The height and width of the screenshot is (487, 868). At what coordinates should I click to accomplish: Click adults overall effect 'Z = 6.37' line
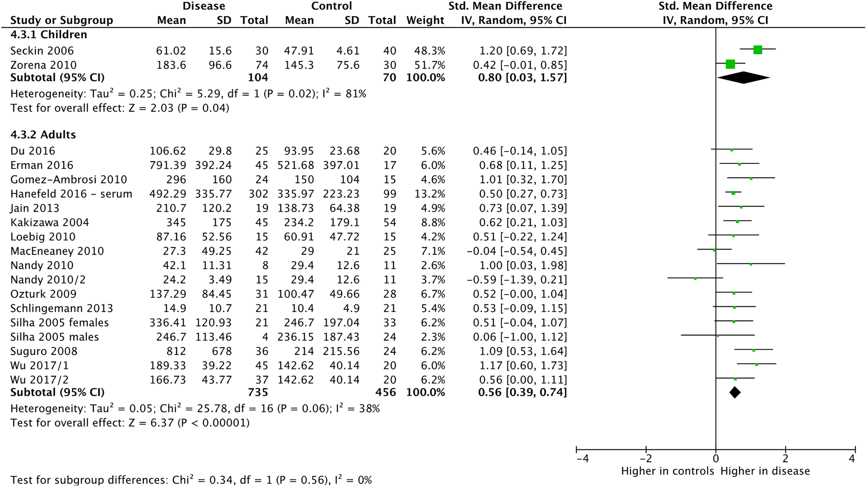point(130,423)
